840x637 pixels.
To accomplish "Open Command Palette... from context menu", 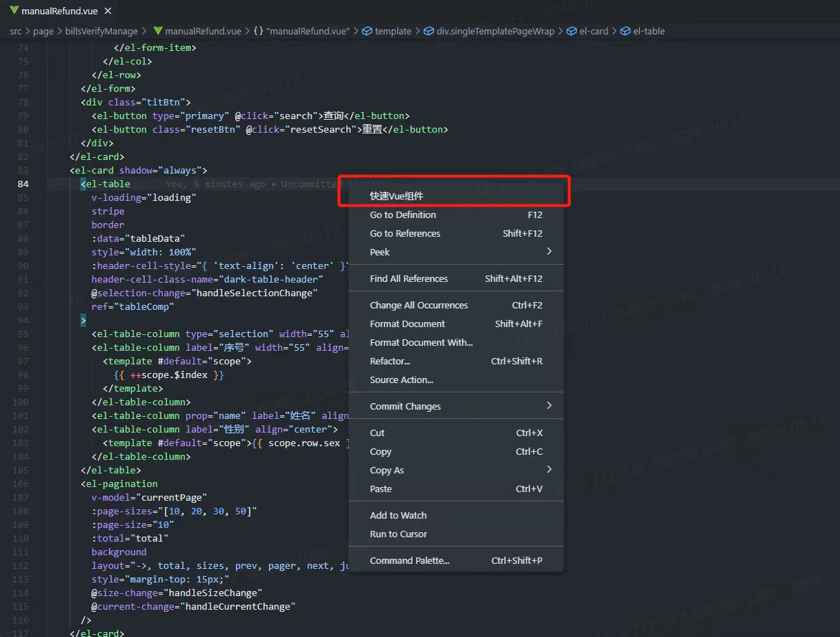I will pos(456,561).
